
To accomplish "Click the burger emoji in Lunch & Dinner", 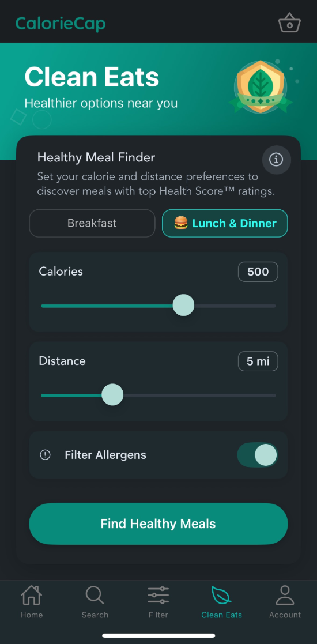I will (180, 224).
